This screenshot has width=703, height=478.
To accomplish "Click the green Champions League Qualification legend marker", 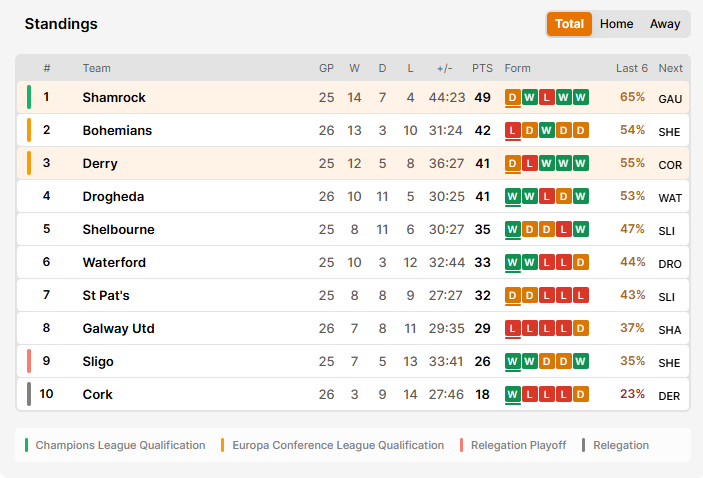I will (26, 445).
